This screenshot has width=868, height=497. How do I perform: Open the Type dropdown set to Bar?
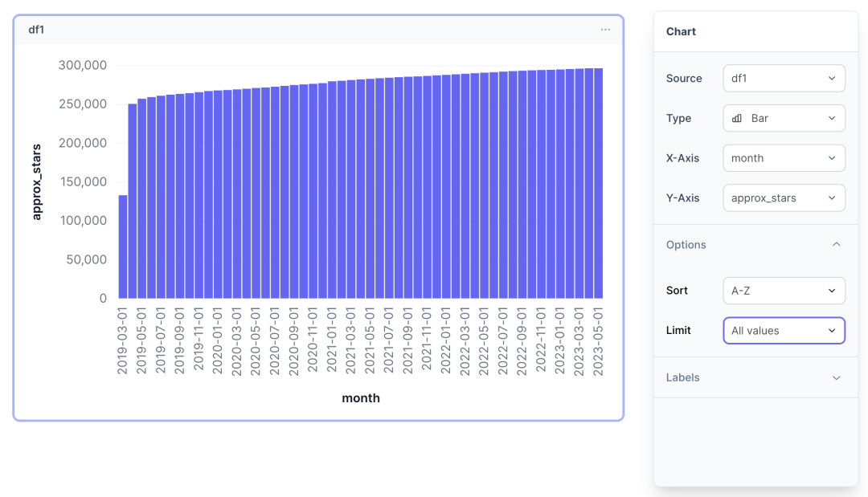[784, 118]
